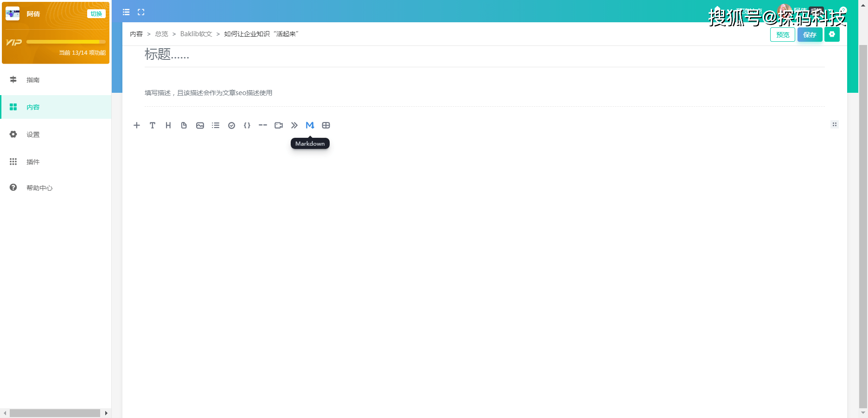Image resolution: width=868 pixels, height=418 pixels.
Task: Click the '当前 13/14 项功能' text
Action: (x=82, y=53)
